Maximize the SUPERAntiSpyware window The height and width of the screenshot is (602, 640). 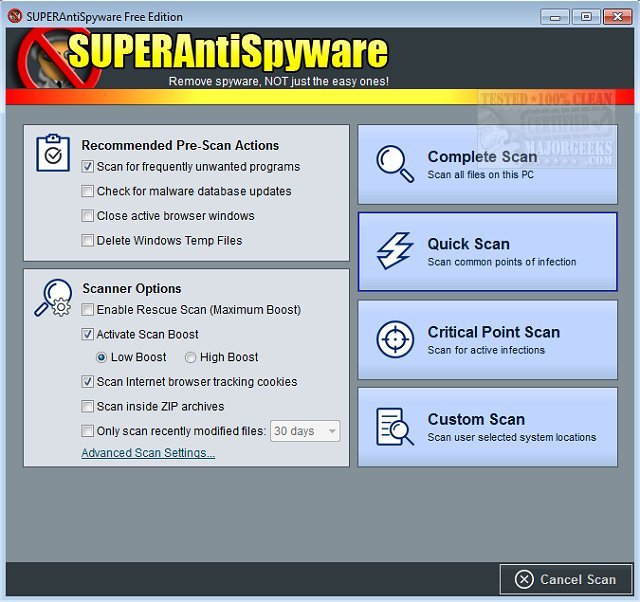[586, 17]
